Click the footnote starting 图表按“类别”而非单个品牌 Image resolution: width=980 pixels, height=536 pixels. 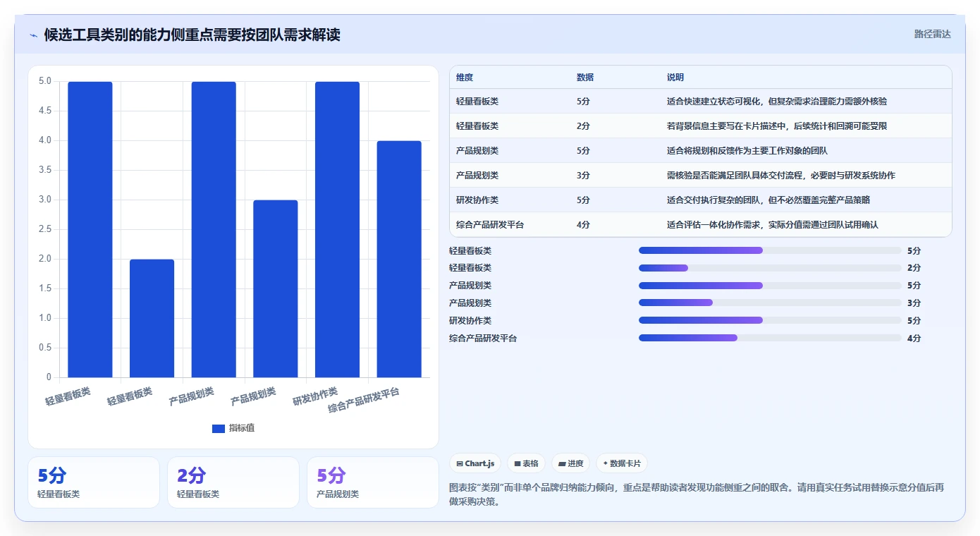pyautogui.click(x=697, y=495)
